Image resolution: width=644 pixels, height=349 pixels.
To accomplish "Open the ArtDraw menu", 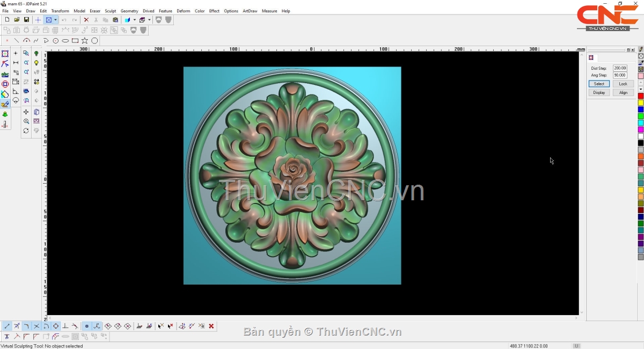I will tap(250, 11).
